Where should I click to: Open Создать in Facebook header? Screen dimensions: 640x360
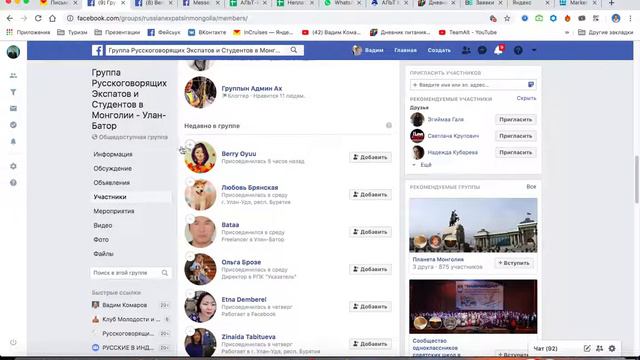click(x=439, y=50)
